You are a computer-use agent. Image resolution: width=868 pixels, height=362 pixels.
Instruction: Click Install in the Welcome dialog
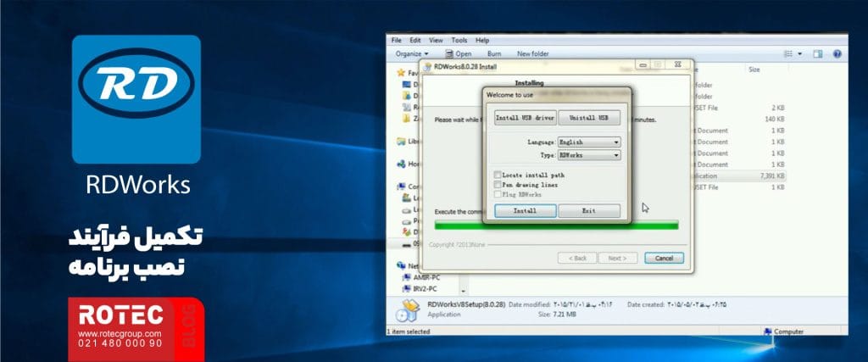click(x=526, y=211)
